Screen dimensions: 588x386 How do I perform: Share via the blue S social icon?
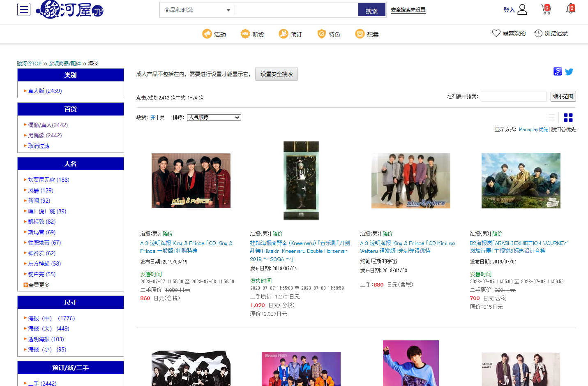558,72
